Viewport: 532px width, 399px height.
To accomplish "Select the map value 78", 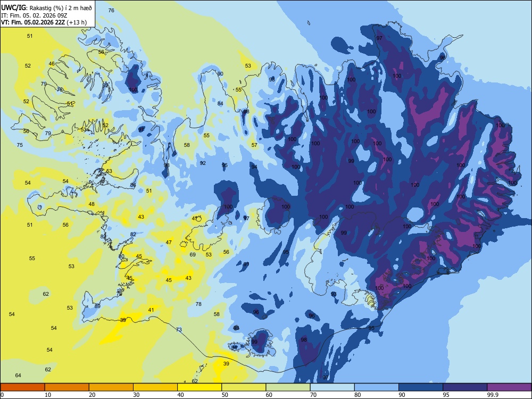I will [x=198, y=304].
